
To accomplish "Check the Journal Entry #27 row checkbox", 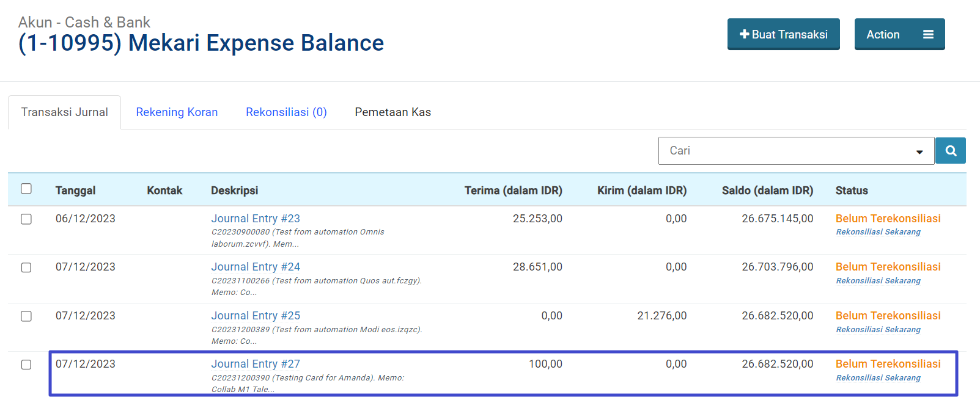I will (26, 365).
